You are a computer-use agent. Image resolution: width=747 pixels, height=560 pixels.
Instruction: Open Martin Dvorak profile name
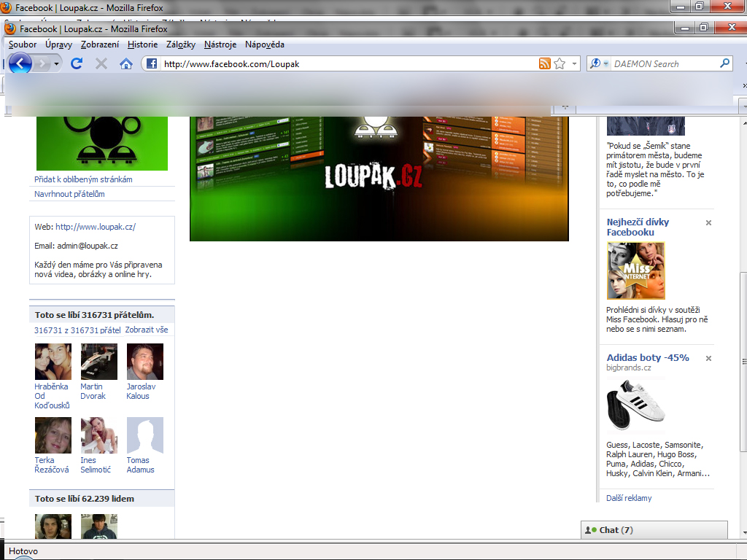(93, 391)
